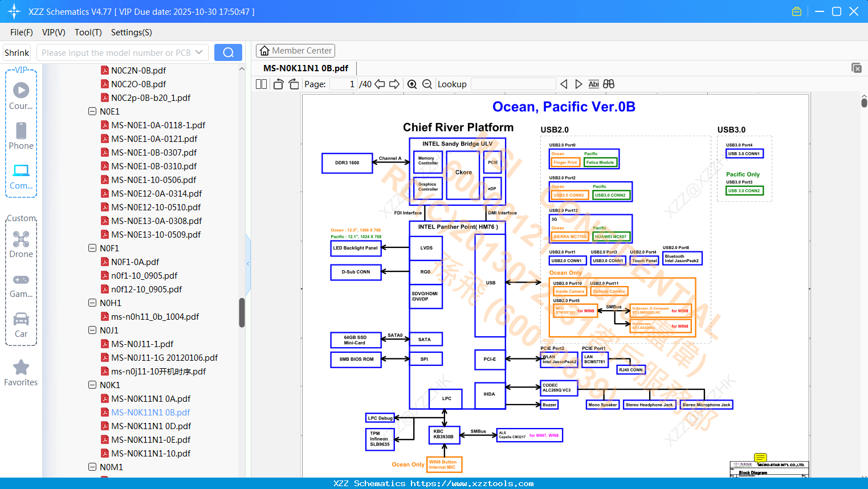This screenshot has height=489, width=868.
Task: Collapse the N0F1 folder
Action: point(92,248)
